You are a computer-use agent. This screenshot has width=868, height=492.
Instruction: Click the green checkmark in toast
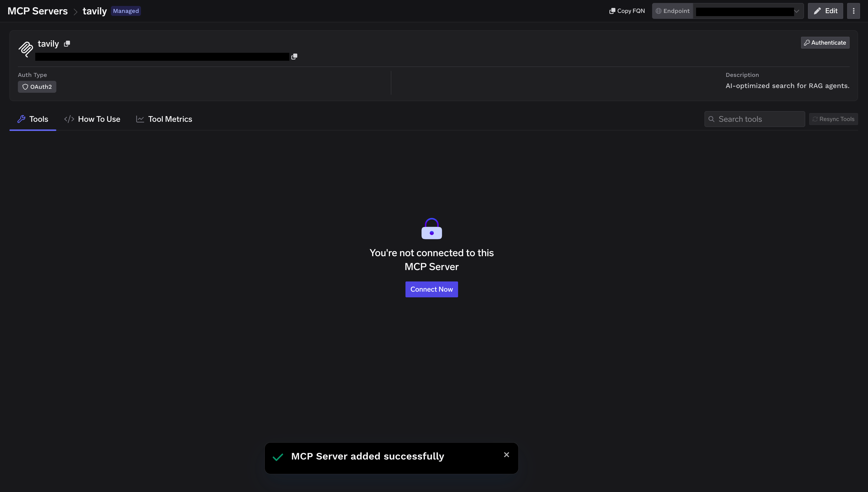pyautogui.click(x=278, y=457)
